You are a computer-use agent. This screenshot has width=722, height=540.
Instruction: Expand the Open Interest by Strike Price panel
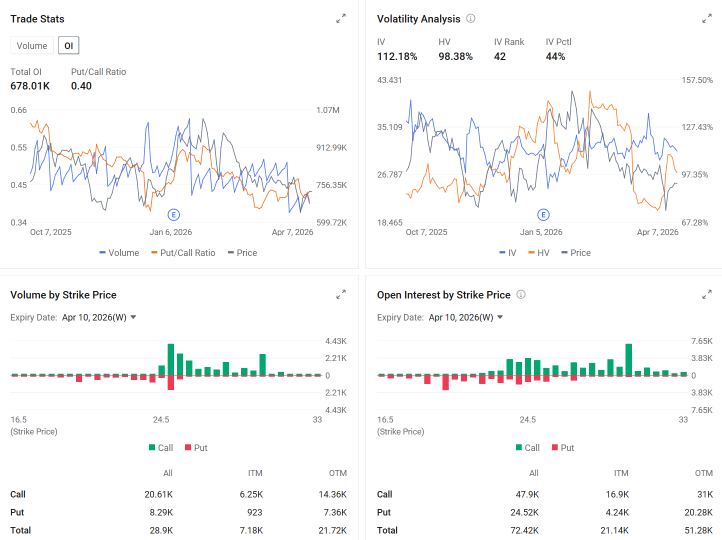click(x=707, y=295)
